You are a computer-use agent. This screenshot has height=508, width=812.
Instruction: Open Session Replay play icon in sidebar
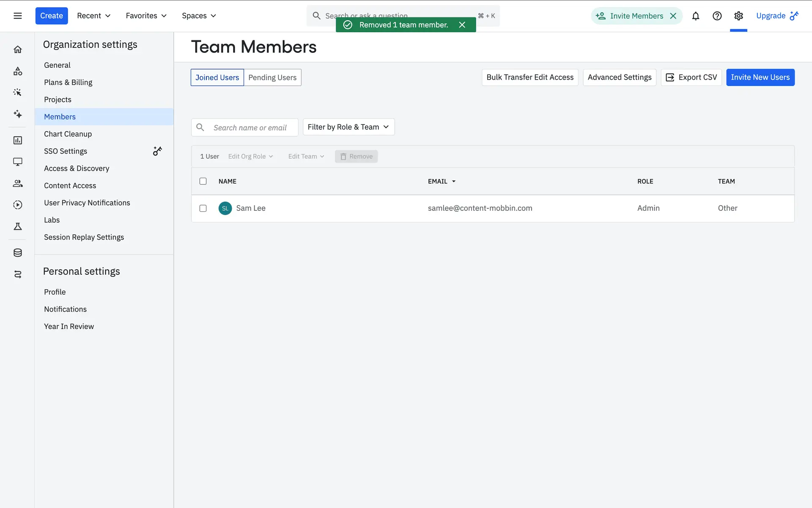tap(17, 205)
